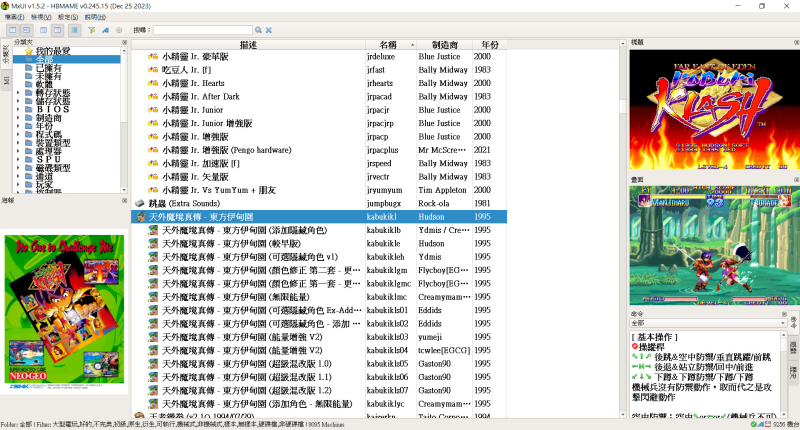Image resolution: width=800 pixels, height=430 pixels.
Task: Select the 已擁有 folder
Action: tap(48, 68)
